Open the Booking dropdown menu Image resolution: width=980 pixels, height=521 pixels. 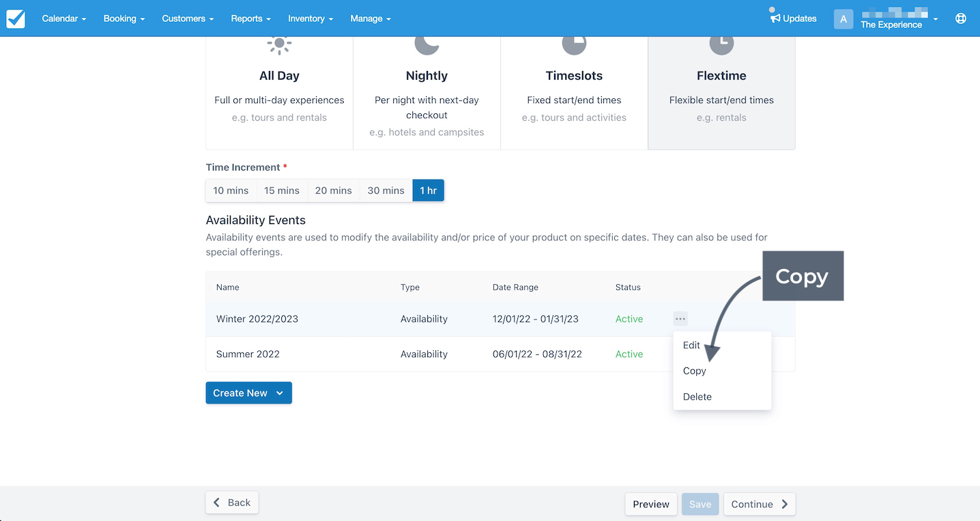(124, 18)
